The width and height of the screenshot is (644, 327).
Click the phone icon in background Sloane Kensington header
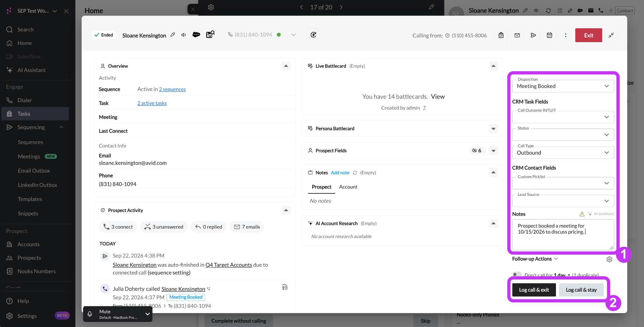click(x=601, y=10)
